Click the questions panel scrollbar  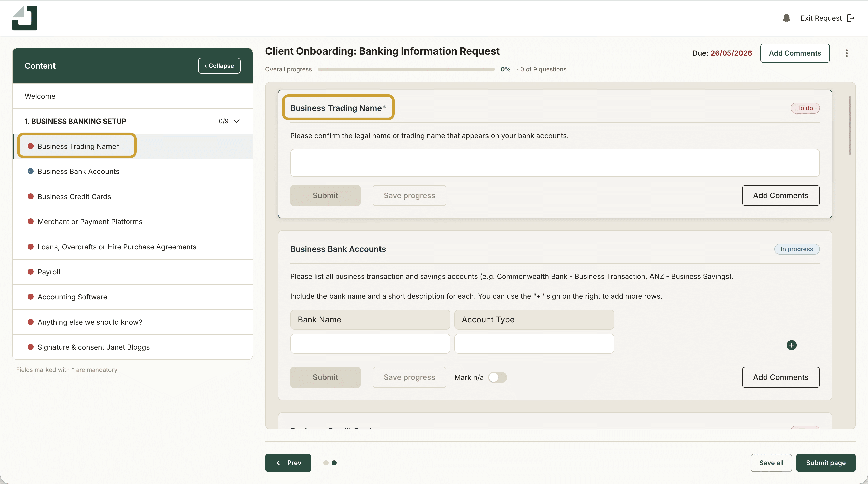[x=850, y=125]
